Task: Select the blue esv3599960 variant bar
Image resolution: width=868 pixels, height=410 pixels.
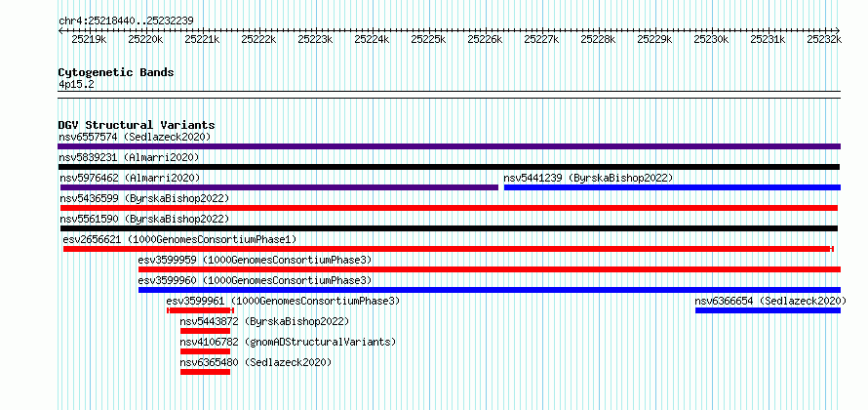Action: coord(490,290)
